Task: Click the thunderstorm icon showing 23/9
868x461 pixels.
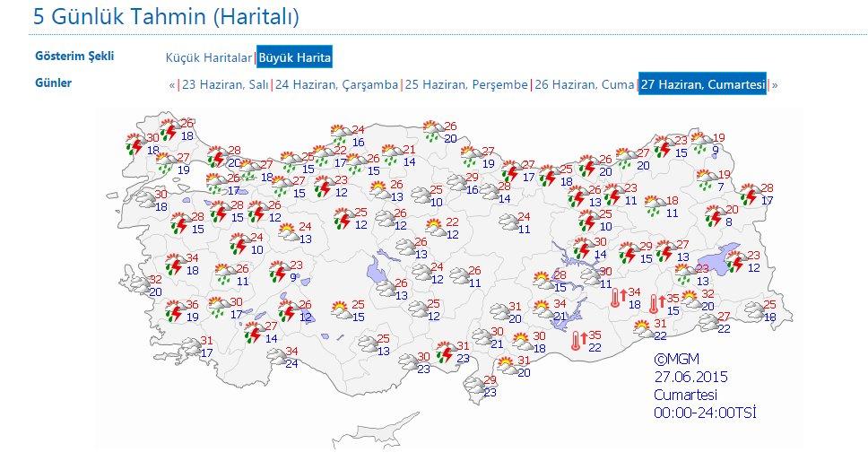Action: tap(280, 272)
